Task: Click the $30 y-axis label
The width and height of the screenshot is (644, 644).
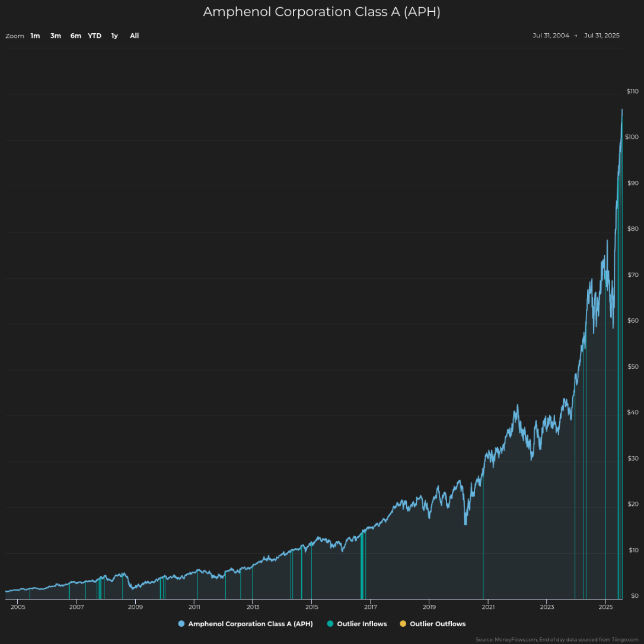Action: point(633,458)
